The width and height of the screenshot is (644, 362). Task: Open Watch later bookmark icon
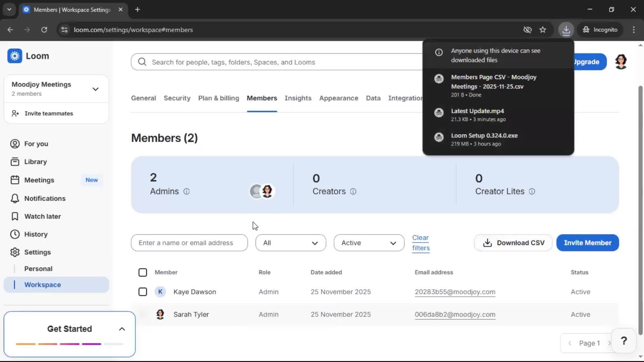(15, 217)
